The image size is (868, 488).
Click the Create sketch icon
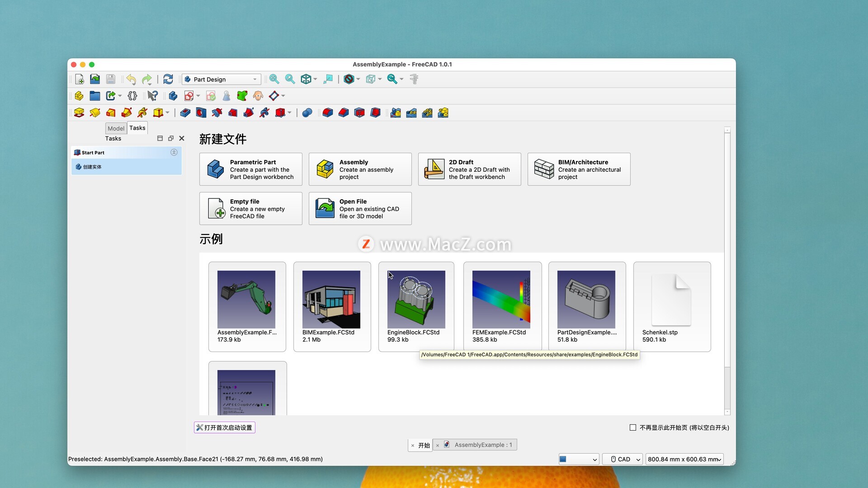pos(189,96)
